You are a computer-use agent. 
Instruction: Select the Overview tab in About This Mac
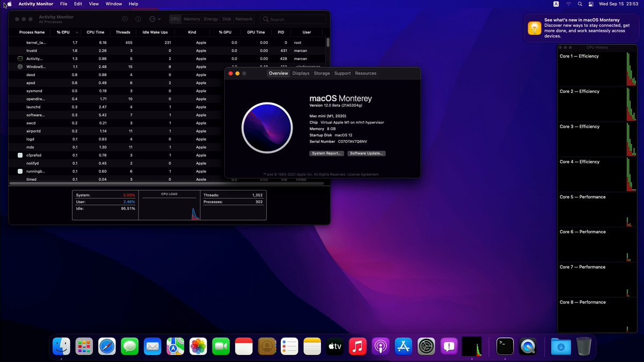(279, 73)
